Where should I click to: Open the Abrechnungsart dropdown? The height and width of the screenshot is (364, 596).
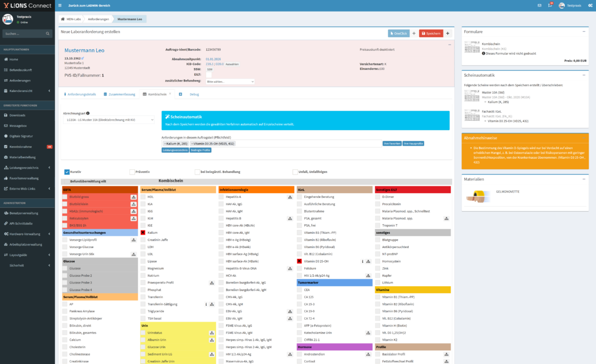[108, 120]
